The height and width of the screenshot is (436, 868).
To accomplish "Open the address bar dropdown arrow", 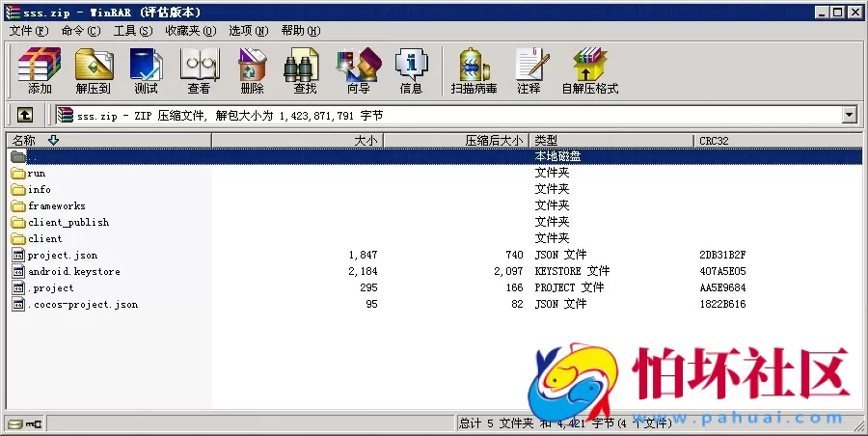I will tap(849, 115).
